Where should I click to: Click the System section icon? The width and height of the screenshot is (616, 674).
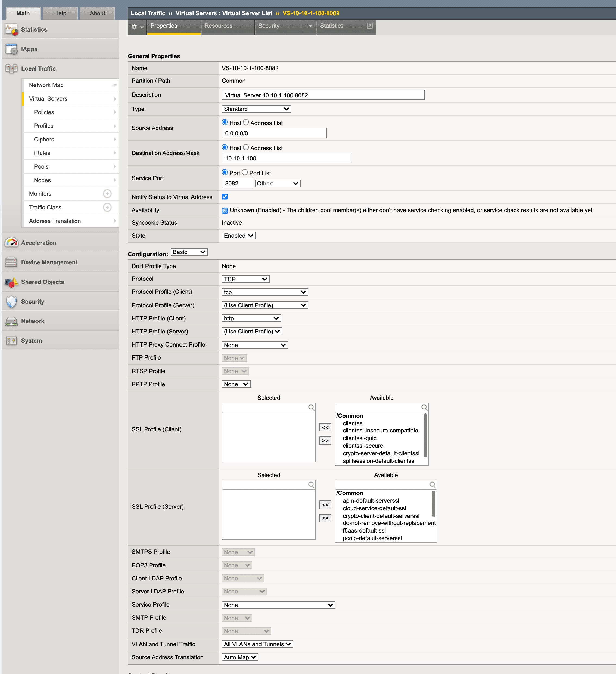pos(11,341)
